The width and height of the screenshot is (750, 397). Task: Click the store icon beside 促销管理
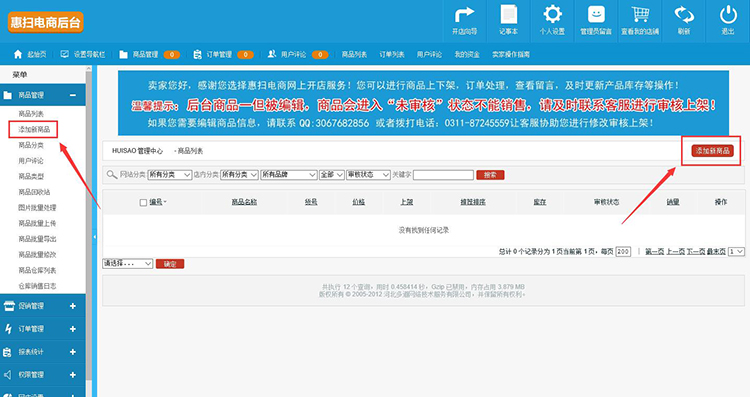click(x=9, y=306)
